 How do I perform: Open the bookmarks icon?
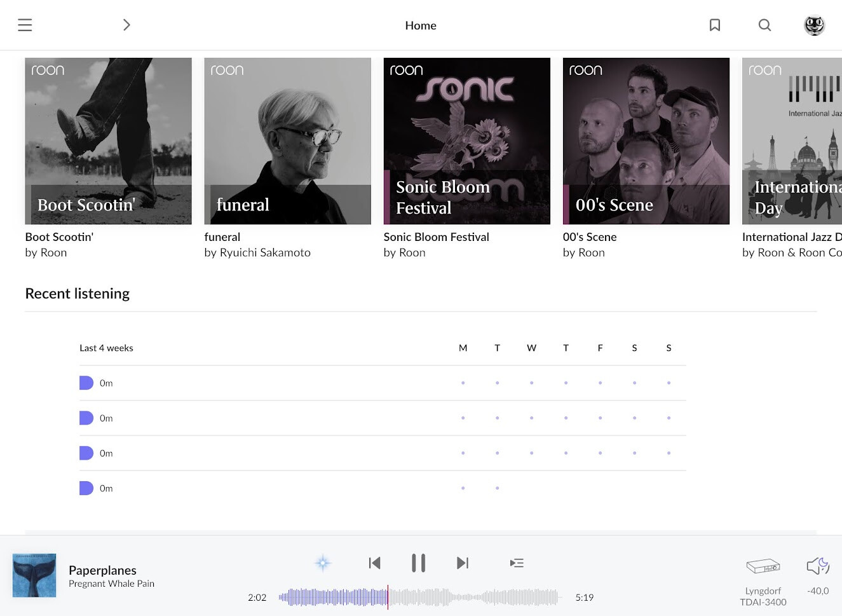tap(715, 25)
